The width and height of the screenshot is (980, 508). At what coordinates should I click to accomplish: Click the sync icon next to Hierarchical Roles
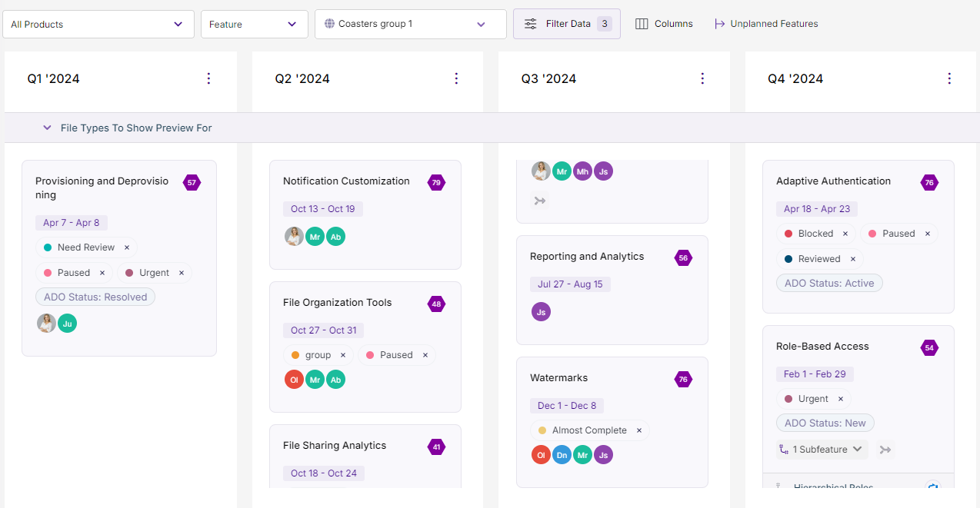pyautogui.click(x=933, y=487)
